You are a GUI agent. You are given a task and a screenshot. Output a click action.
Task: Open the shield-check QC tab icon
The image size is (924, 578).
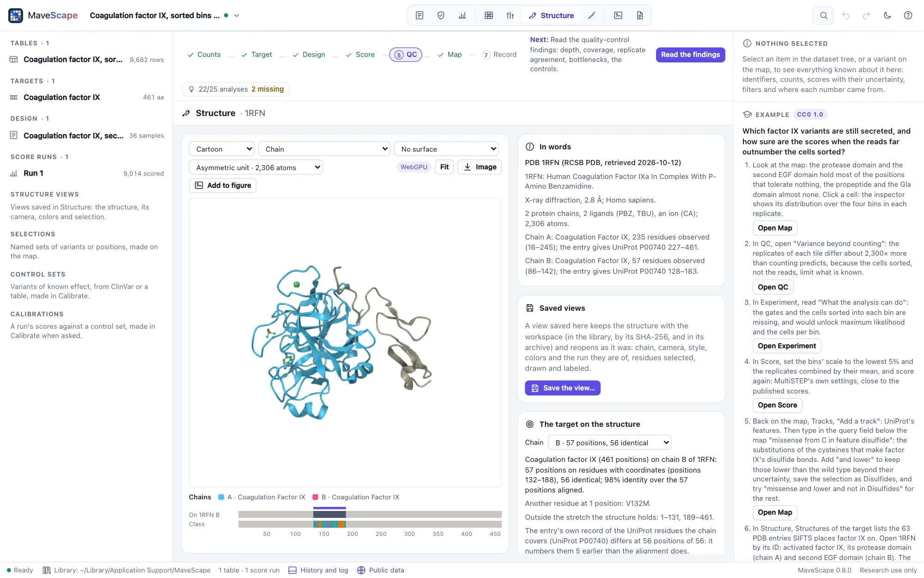point(441,15)
